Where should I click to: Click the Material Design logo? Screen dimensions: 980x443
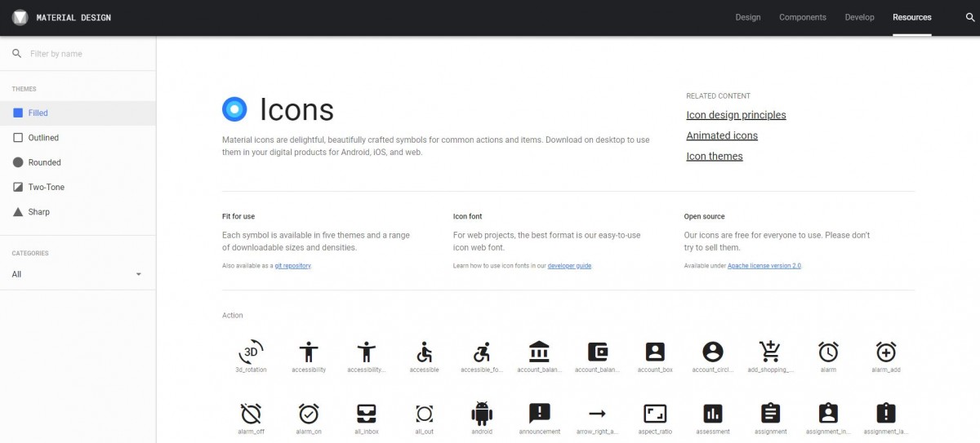(x=20, y=17)
